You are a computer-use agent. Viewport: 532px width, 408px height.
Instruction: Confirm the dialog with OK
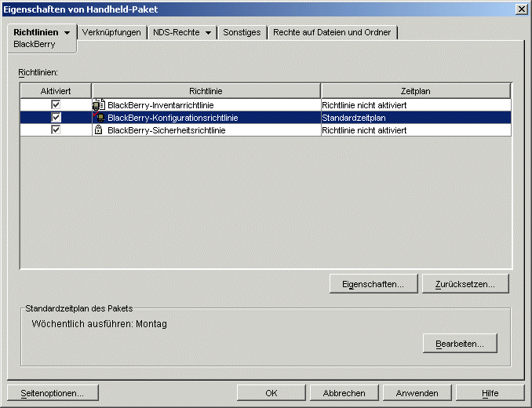tap(271, 393)
